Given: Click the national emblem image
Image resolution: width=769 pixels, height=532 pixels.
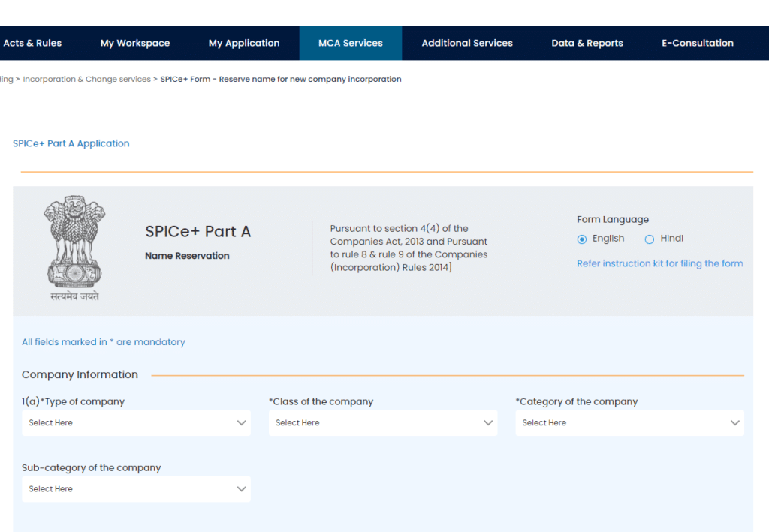Looking at the screenshot, I should click(74, 248).
